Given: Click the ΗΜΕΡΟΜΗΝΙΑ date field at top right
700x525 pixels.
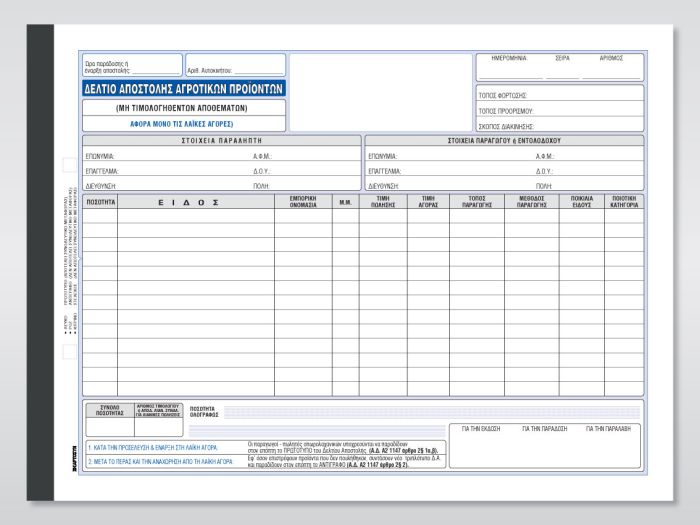Looking at the screenshot, I should pyautogui.click(x=508, y=67).
